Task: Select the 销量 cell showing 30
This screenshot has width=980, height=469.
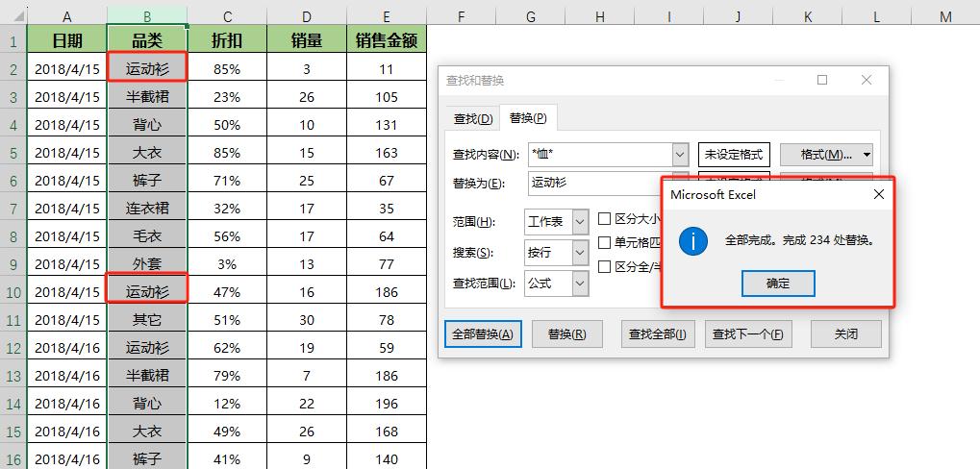Action: pos(306,319)
